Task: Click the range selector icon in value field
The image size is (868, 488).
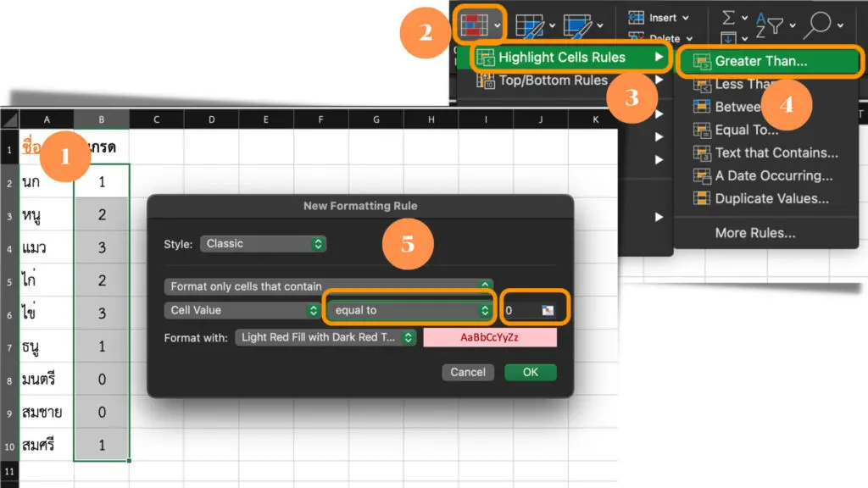Action: coord(547,311)
